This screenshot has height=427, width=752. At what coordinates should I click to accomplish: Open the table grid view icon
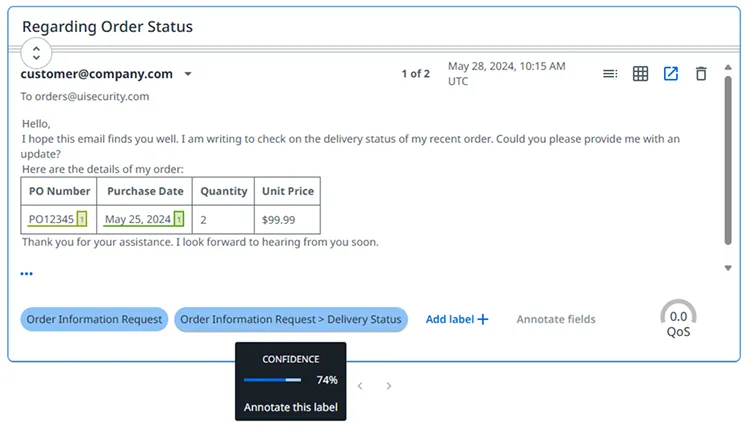640,73
